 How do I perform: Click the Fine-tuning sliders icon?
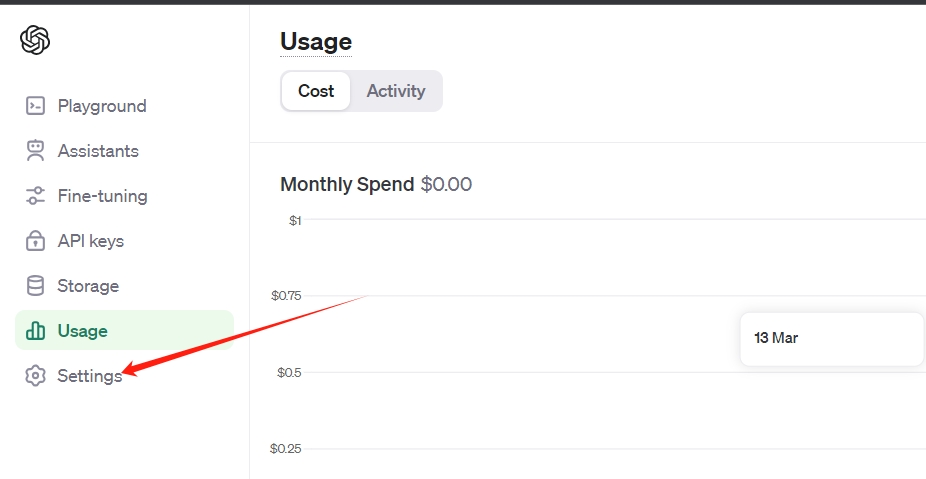(35, 196)
